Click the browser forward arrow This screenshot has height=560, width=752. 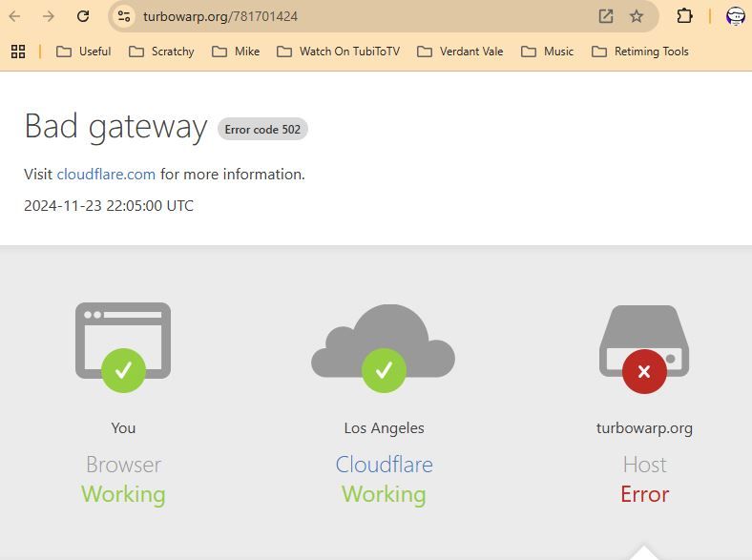tap(49, 16)
